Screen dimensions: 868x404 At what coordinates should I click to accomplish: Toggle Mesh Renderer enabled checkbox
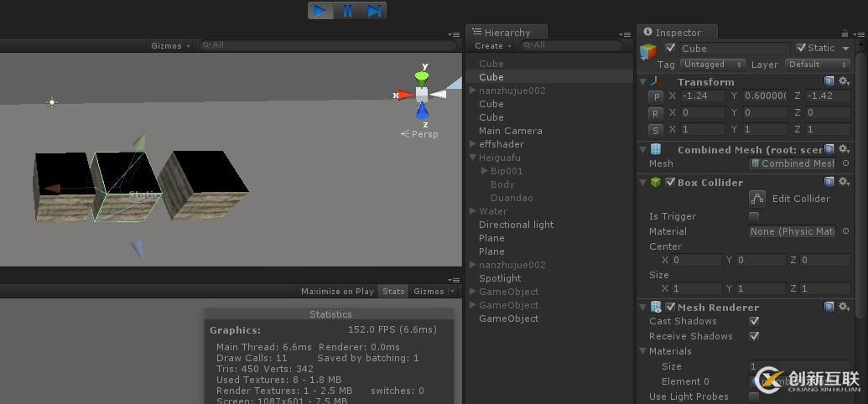point(670,307)
